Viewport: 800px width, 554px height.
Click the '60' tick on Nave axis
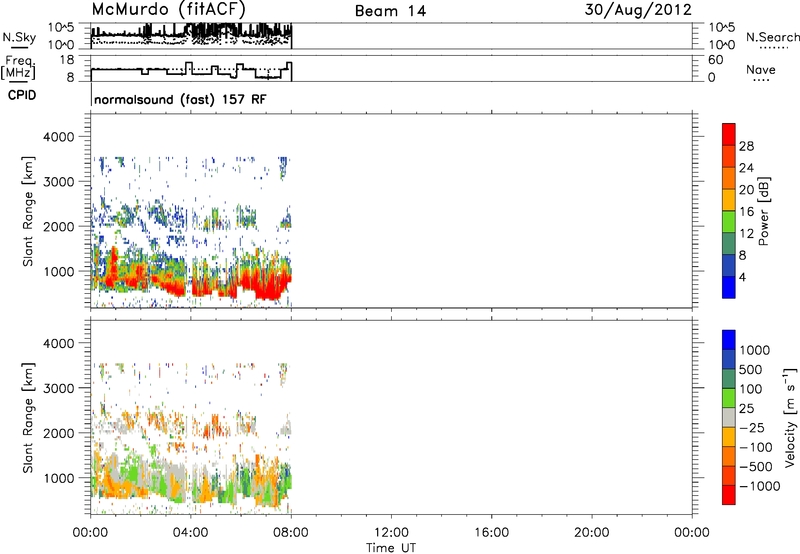(x=715, y=60)
